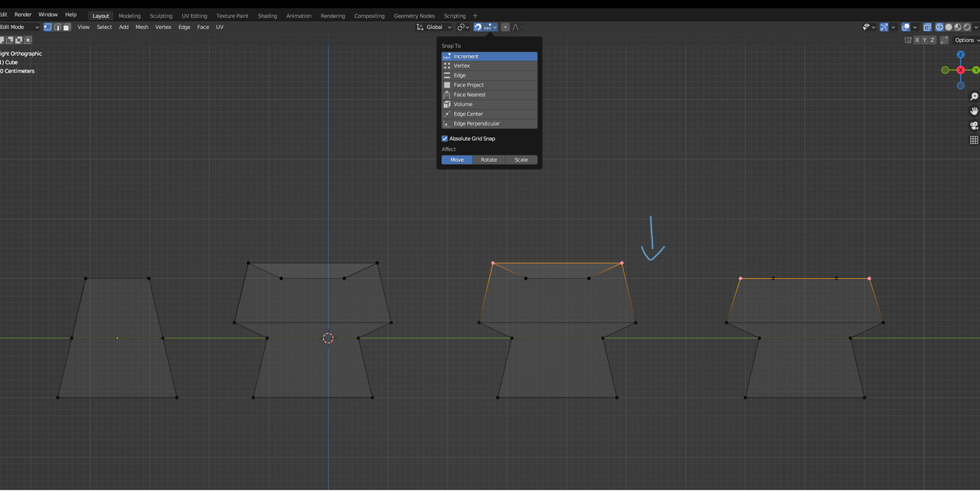This screenshot has height=491, width=980.
Task: Open the Mesh menu
Action: 142,28
